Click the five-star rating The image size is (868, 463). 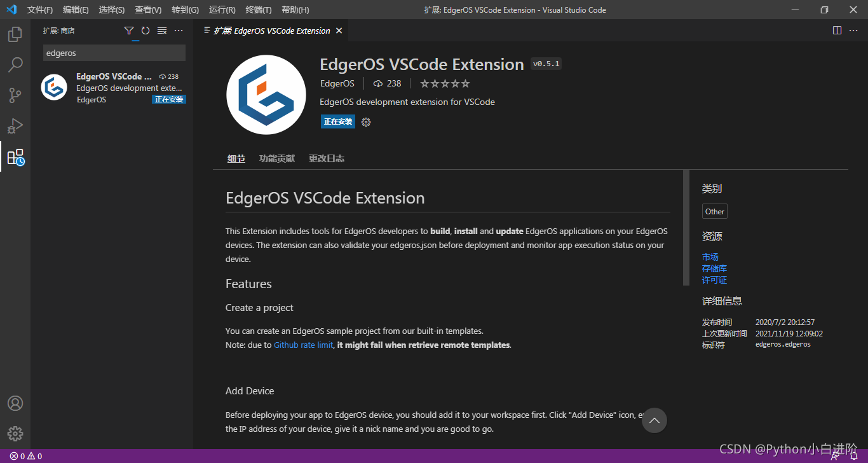[x=445, y=83]
